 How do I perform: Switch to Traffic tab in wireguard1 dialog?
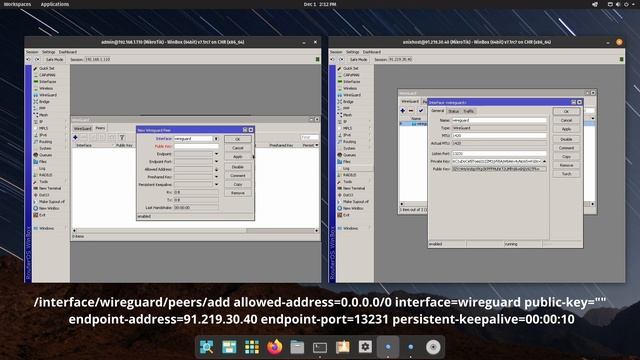(469, 111)
